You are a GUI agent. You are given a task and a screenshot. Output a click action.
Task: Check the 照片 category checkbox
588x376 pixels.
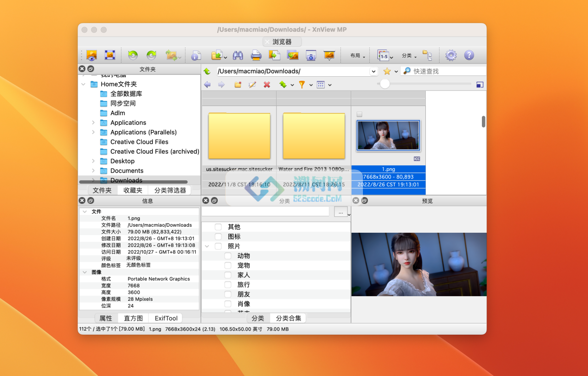pos(218,246)
